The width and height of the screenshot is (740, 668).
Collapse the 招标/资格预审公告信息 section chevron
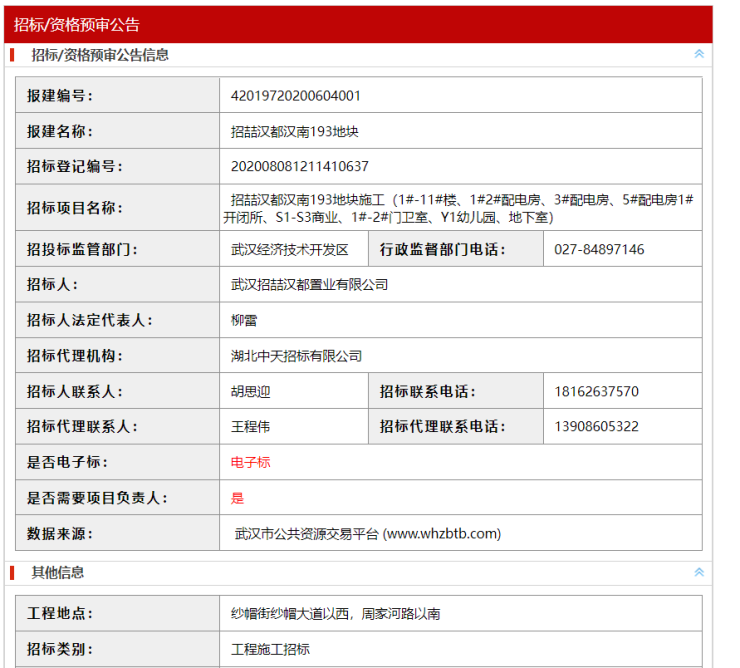[x=699, y=54]
